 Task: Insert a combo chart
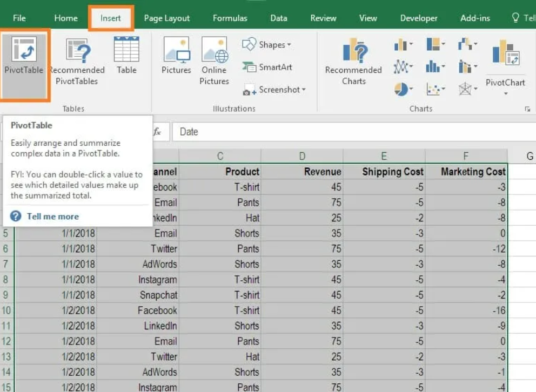tap(467, 66)
